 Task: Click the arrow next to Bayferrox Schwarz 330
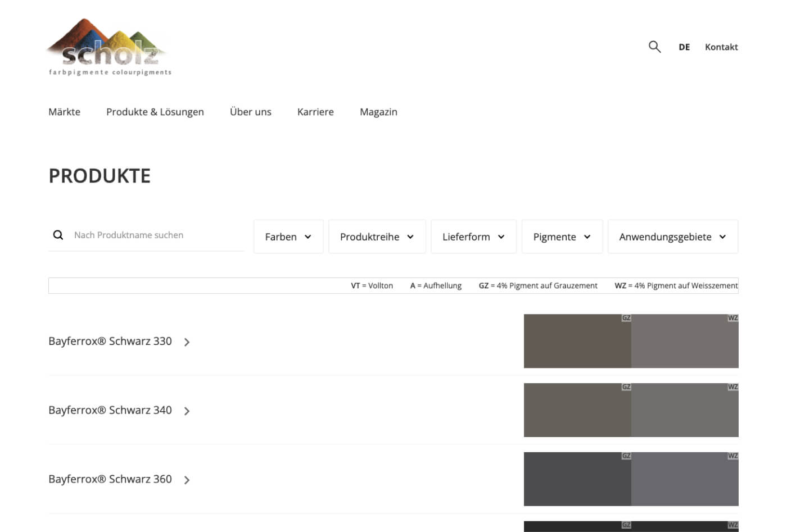coord(187,342)
